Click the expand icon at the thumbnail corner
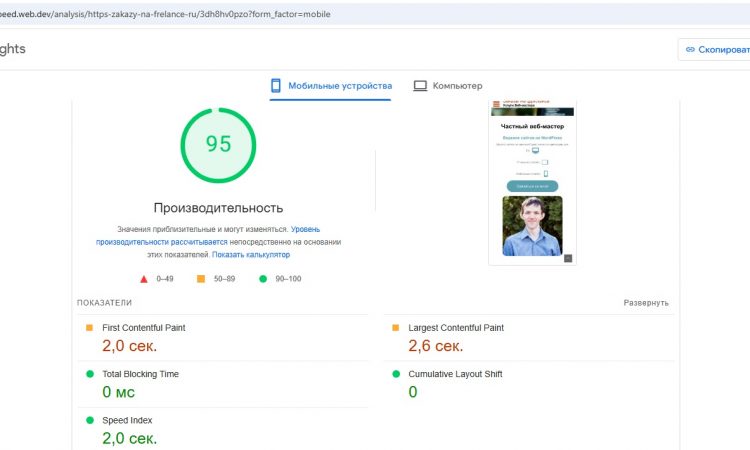 pyautogui.click(x=568, y=259)
